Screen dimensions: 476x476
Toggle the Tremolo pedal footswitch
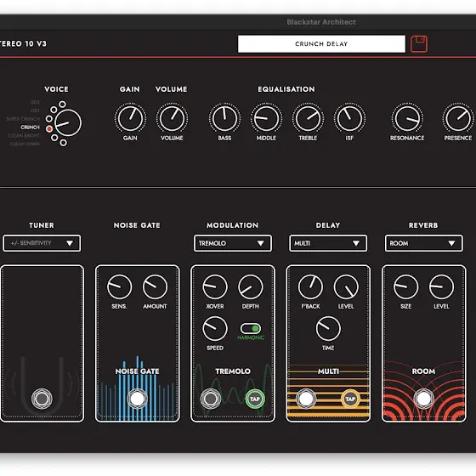211,399
